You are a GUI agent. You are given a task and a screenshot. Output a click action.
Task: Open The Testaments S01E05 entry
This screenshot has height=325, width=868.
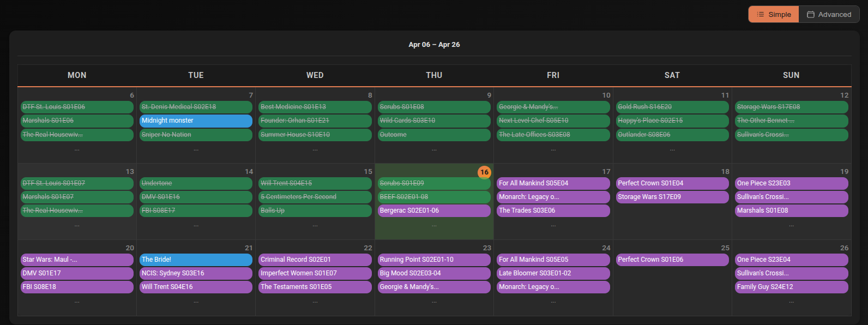[315, 287]
